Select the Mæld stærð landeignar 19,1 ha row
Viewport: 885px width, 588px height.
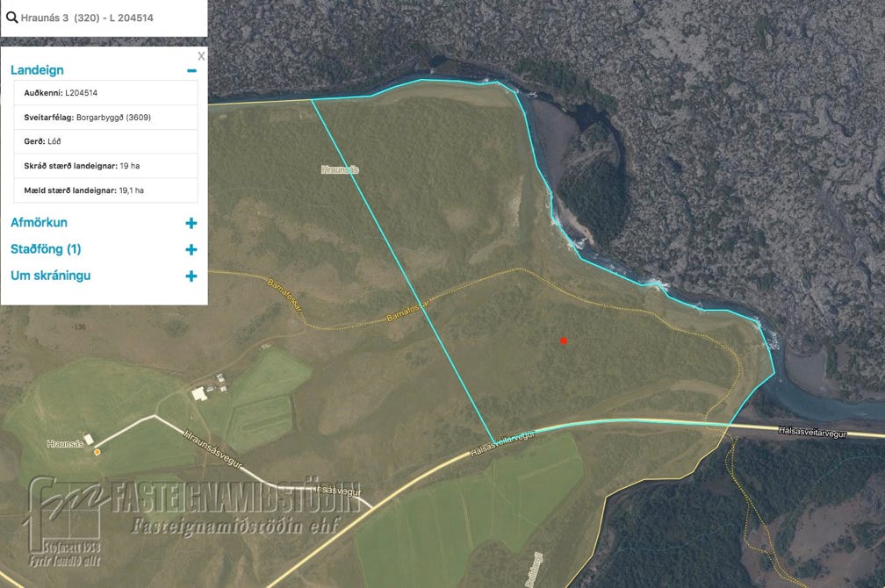point(105,190)
